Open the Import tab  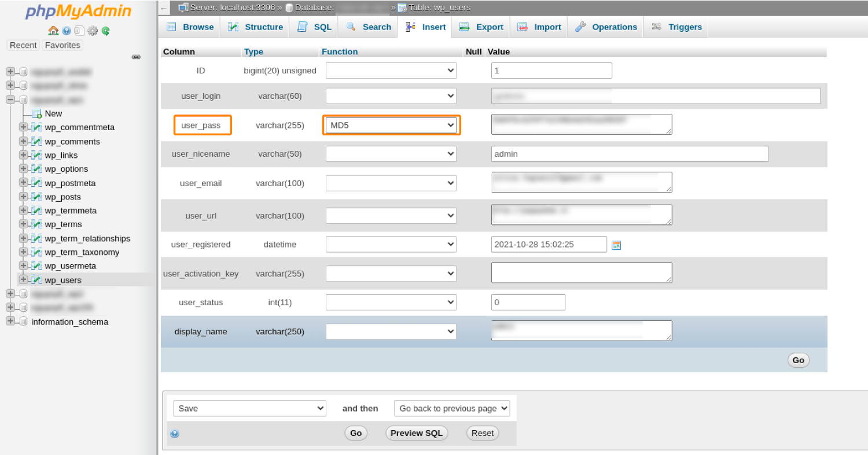coord(539,27)
